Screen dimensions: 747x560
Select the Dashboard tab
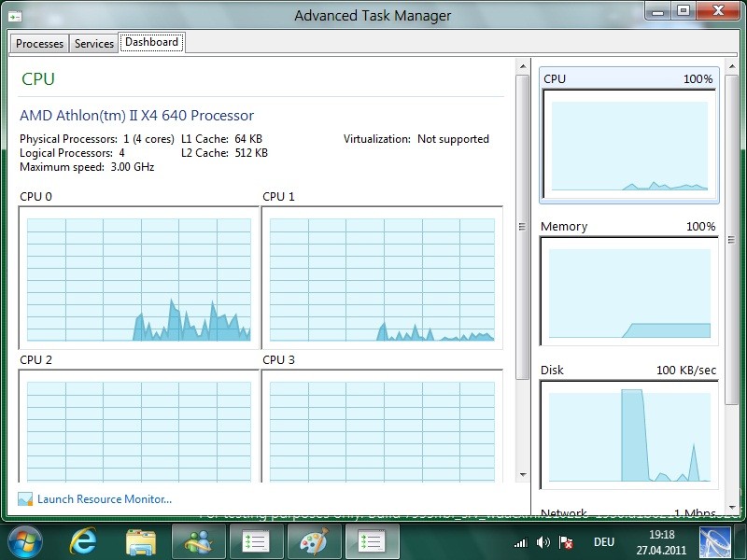tap(151, 42)
